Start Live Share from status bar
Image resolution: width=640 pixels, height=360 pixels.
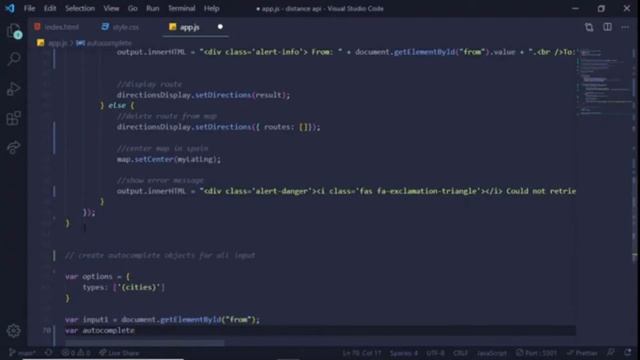(x=119, y=353)
